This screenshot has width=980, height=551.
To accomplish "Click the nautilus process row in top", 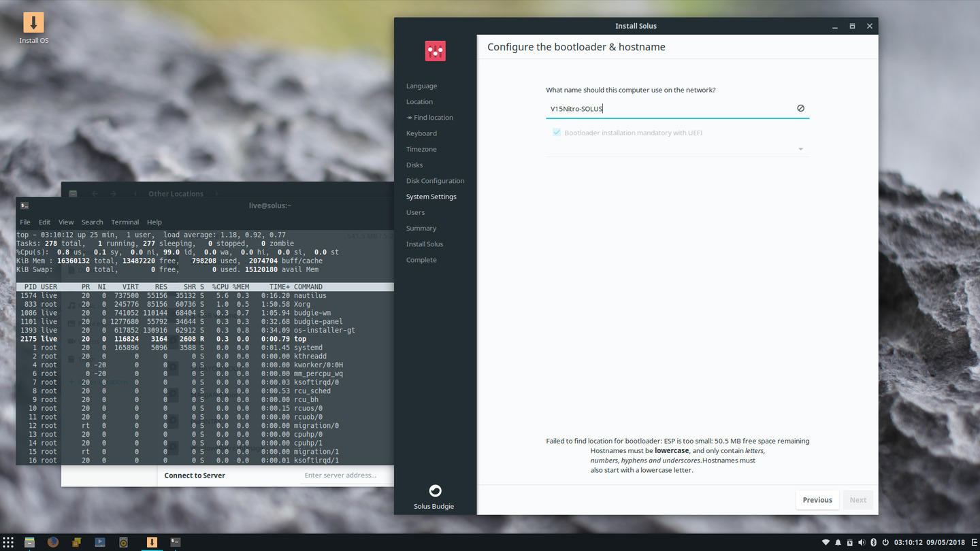I will point(205,296).
